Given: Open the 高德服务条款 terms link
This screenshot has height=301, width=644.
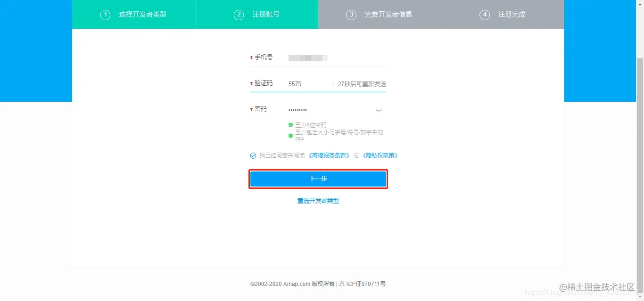Looking at the screenshot, I should [330, 155].
